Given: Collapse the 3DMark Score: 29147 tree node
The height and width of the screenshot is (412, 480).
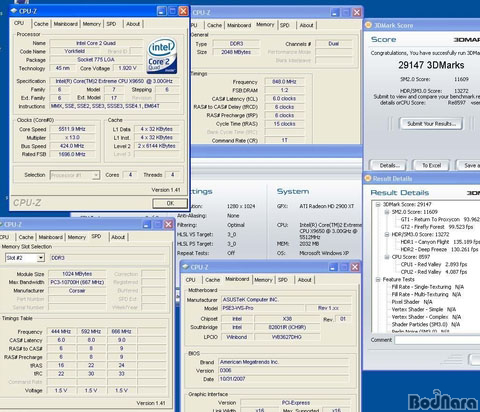Looking at the screenshot, I should [x=378, y=204].
